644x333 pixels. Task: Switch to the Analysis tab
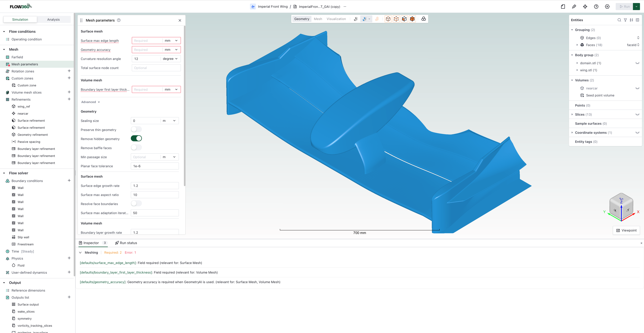(x=53, y=20)
